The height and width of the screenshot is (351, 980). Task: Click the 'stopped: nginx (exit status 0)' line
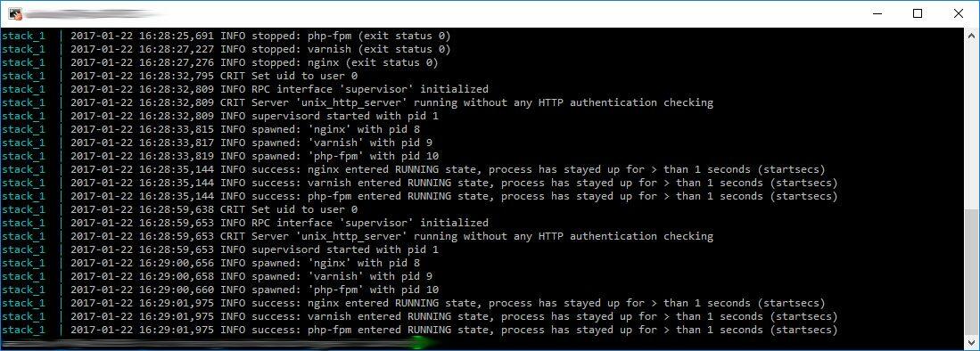tap(219, 62)
